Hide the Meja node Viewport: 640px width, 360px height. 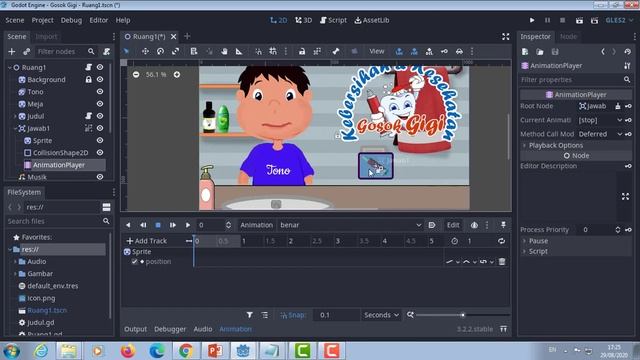[x=100, y=104]
